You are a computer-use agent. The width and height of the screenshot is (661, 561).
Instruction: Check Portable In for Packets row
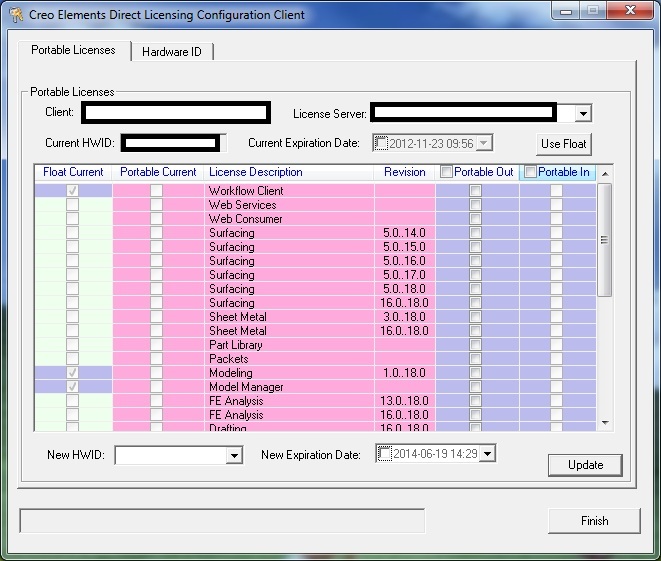point(556,359)
